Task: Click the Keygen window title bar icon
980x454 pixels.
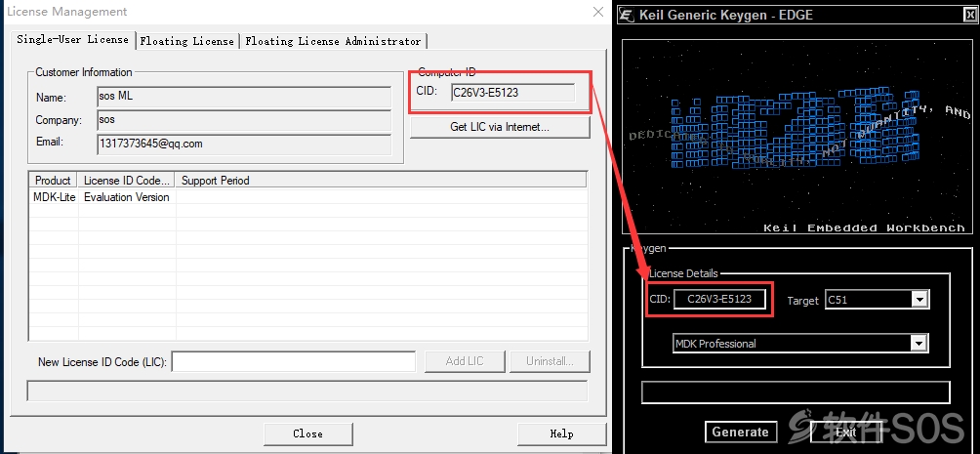Action: [627, 15]
